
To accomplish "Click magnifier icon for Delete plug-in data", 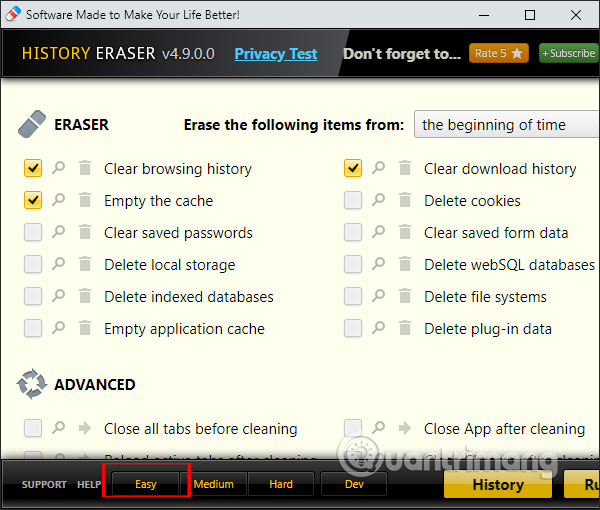I will (x=378, y=328).
